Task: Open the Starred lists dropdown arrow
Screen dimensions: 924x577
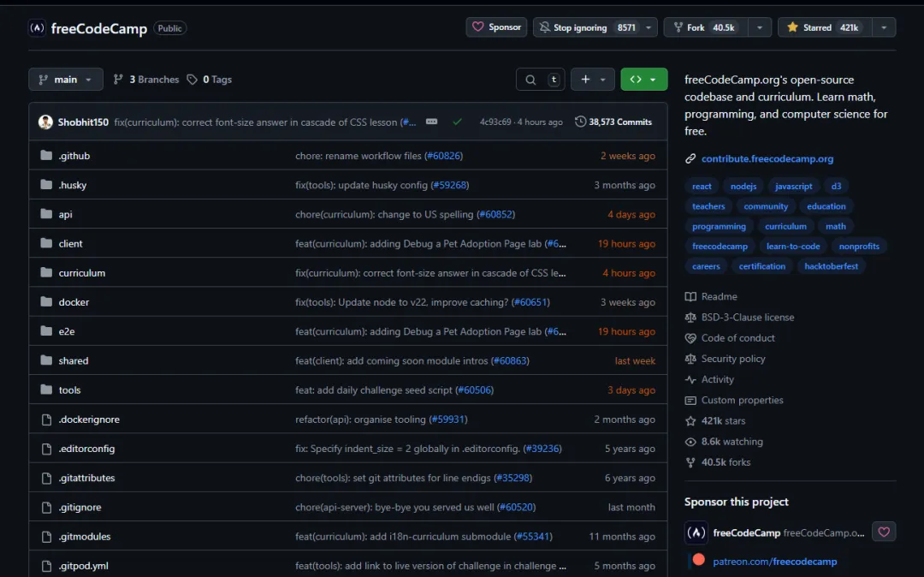Action: [883, 27]
